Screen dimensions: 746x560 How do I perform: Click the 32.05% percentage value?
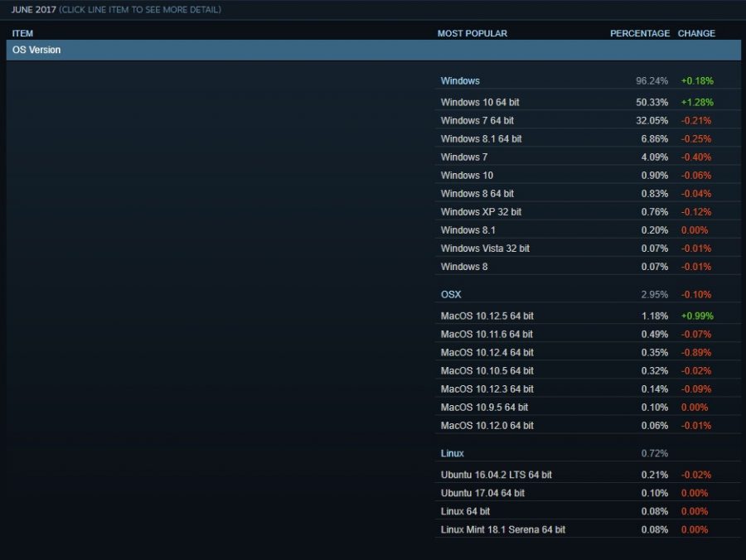652,120
